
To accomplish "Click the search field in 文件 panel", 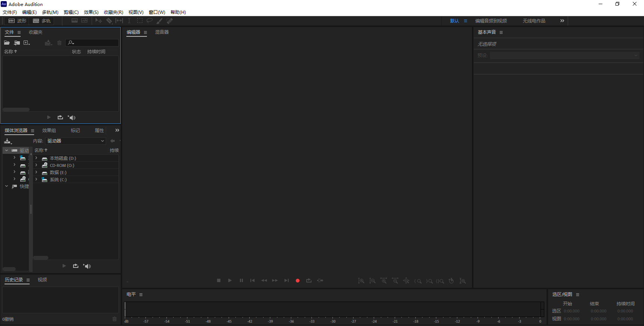I will [96, 43].
